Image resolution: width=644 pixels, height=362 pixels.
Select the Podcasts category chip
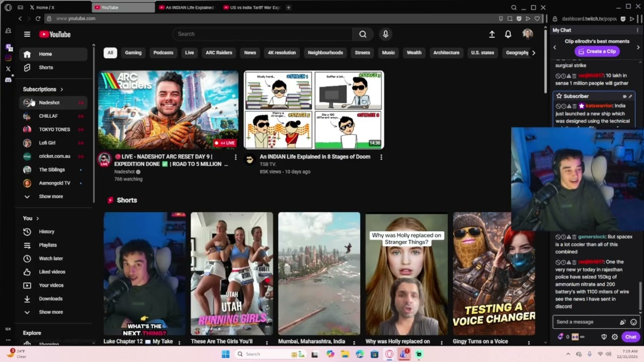point(163,53)
